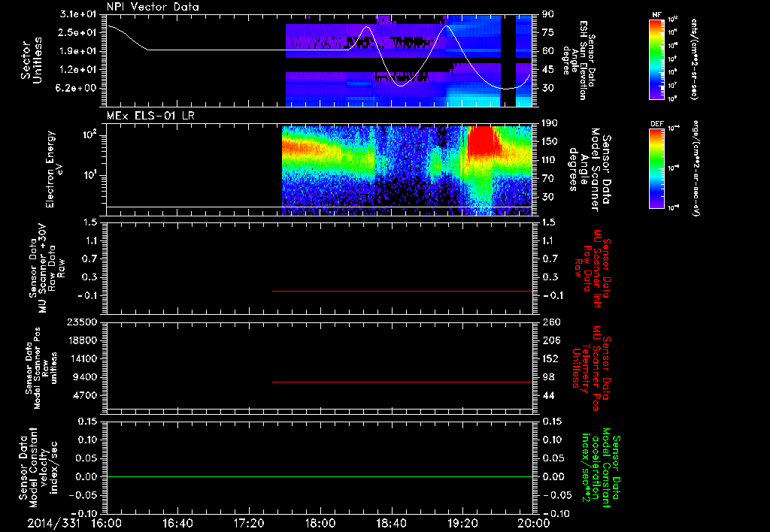Click the 'MU Scanner +30V Raw Data' axis label
The width and height of the screenshot is (770, 532).
tap(47, 268)
